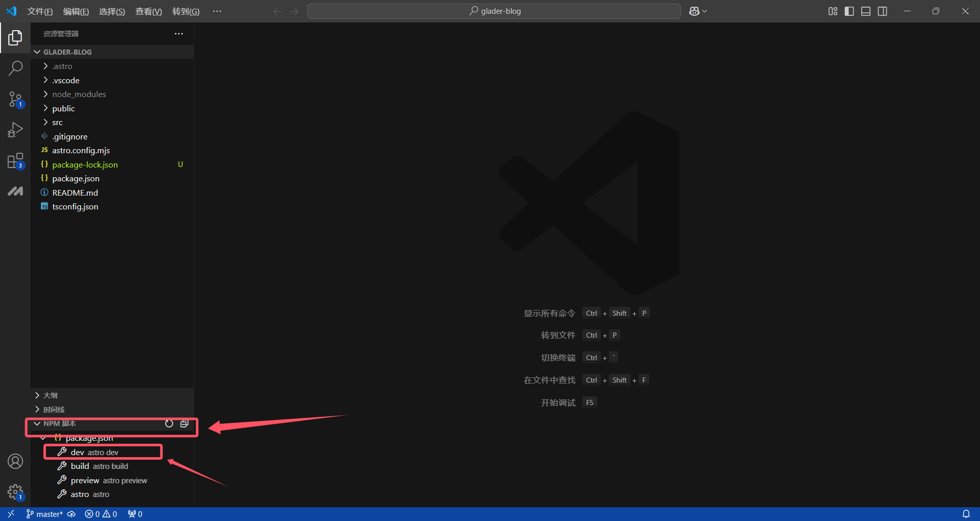Open the Accounts menu icon

click(x=15, y=461)
